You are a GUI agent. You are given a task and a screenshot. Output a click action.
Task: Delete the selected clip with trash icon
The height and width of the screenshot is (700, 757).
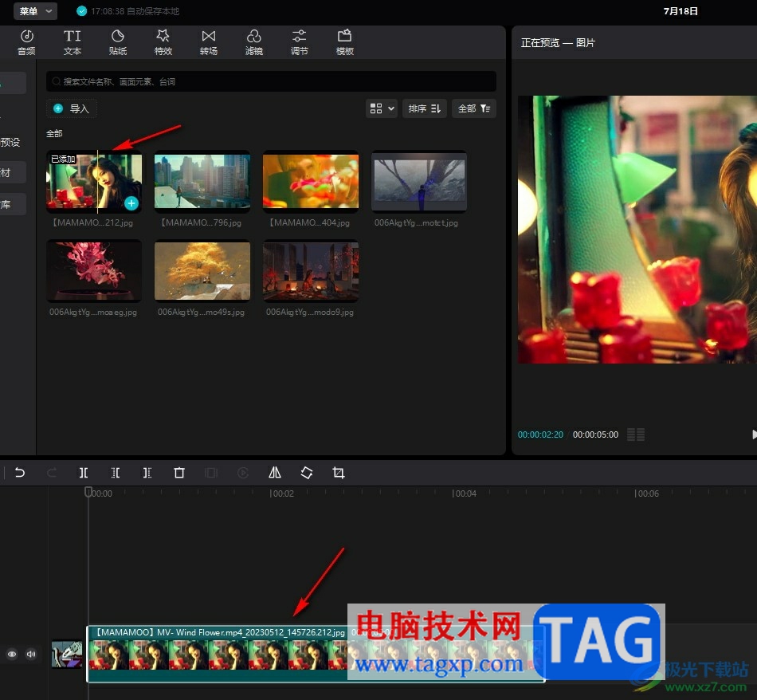pyautogui.click(x=179, y=473)
